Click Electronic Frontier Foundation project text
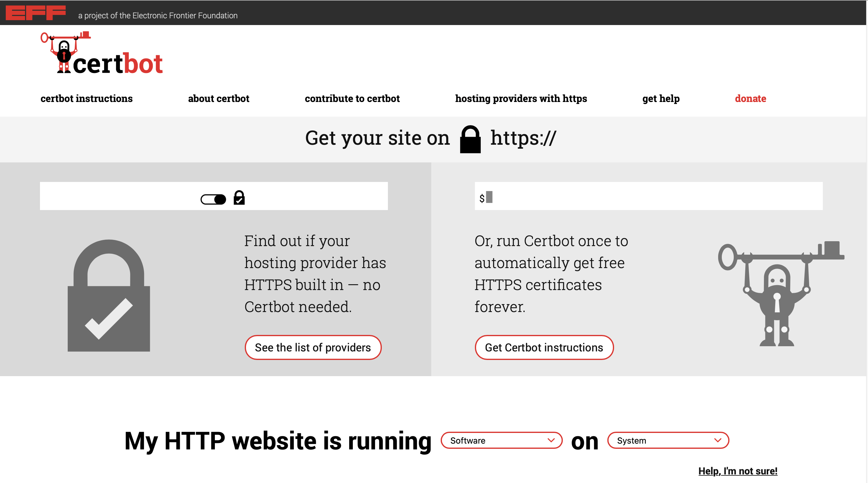Viewport: 868px width, 483px height. 158,16
